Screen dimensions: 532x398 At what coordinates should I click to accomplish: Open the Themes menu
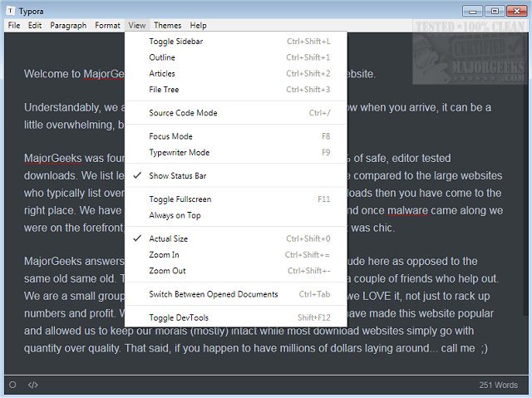click(x=168, y=26)
